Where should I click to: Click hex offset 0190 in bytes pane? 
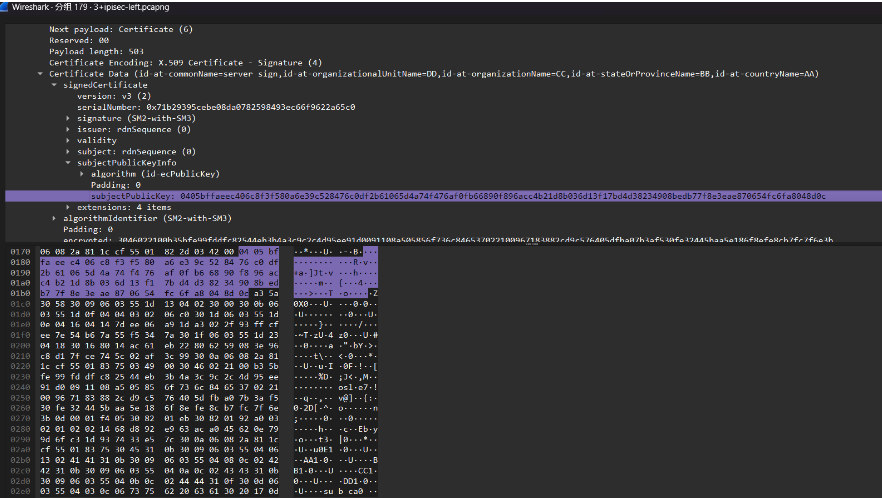[x=21, y=272]
